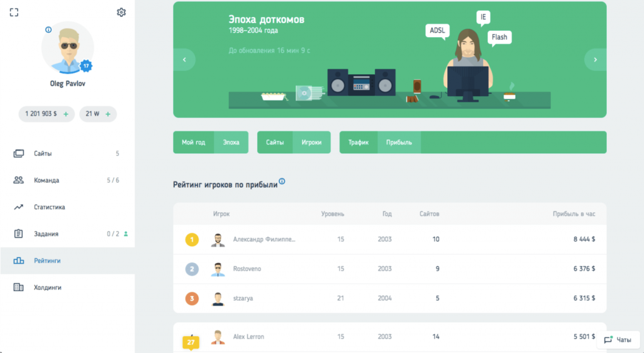The height and width of the screenshot is (353, 644).
Task: Add W currency with the plus icon
Action: coord(108,114)
